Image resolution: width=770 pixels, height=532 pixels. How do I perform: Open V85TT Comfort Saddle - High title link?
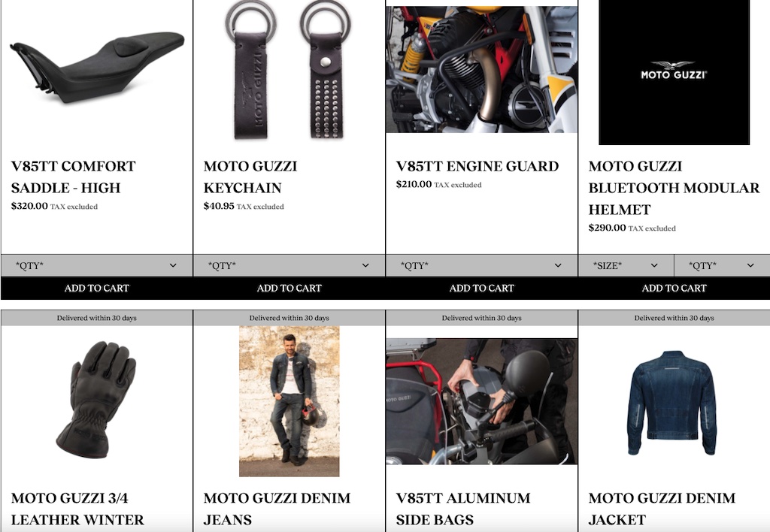(x=73, y=177)
